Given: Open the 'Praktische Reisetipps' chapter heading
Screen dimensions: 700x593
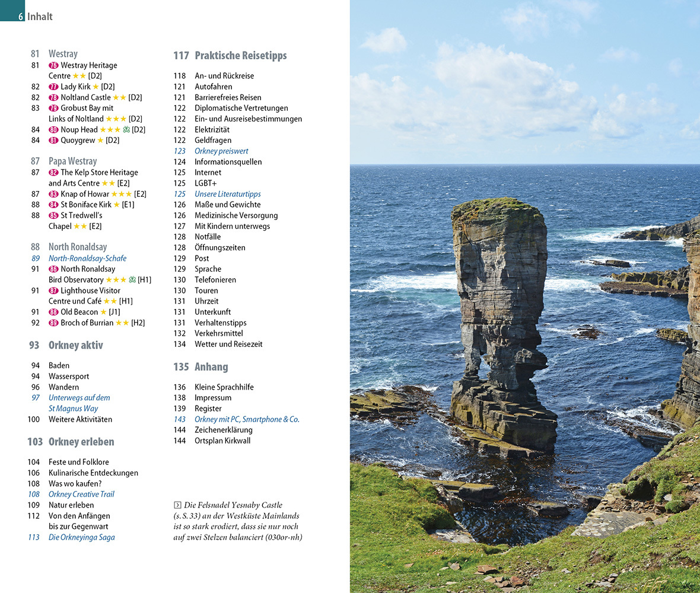Looking at the screenshot, I should (240, 56).
